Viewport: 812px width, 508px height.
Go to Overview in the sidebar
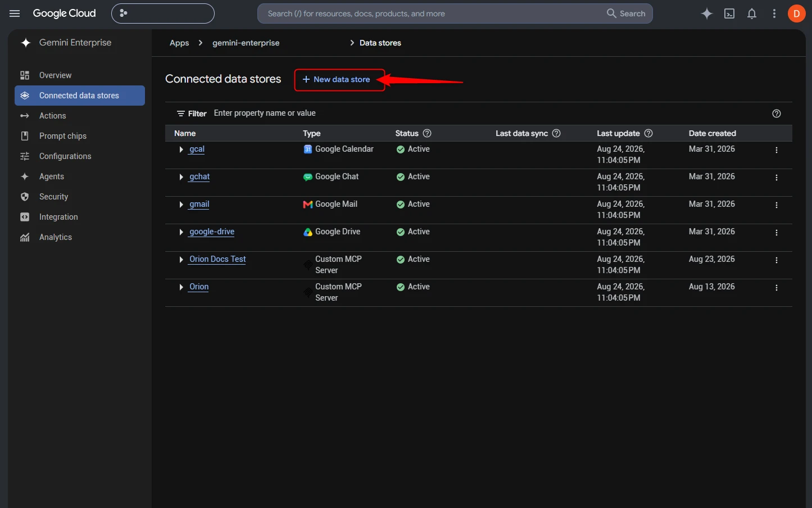pyautogui.click(x=80, y=75)
